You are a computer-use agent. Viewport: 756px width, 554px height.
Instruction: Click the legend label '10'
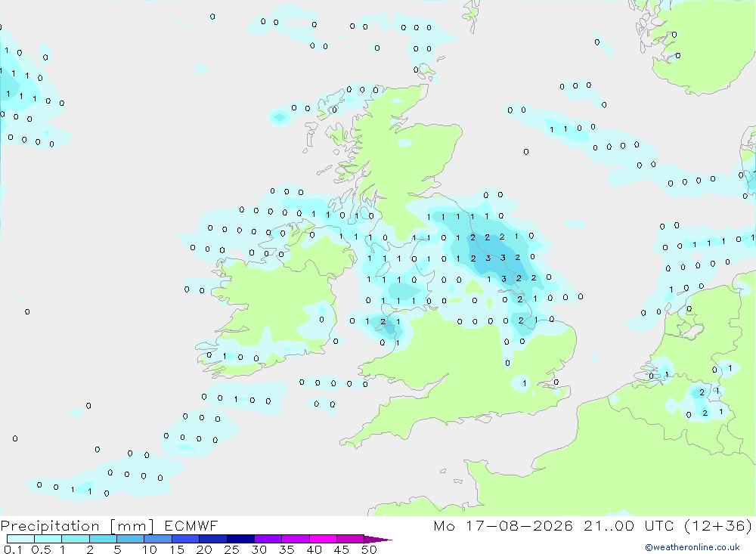click(x=150, y=549)
